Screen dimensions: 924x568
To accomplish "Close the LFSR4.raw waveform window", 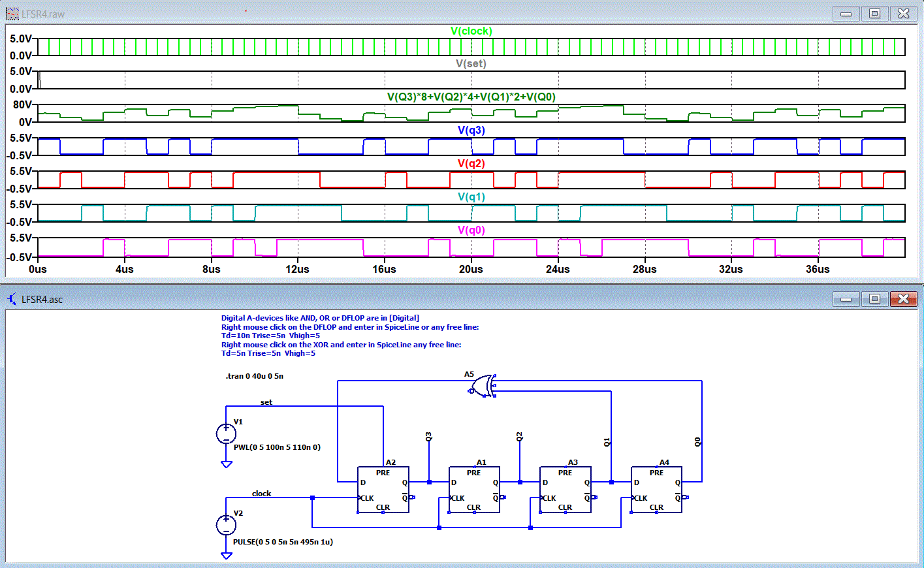I will [x=903, y=14].
